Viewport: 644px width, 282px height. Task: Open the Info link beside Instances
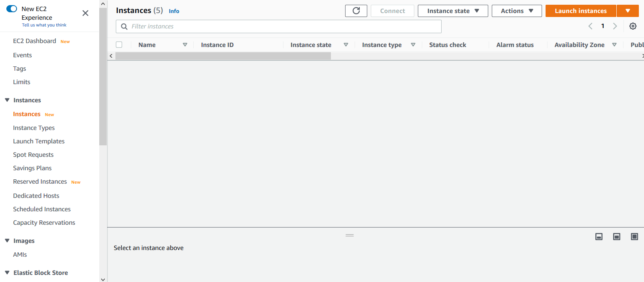pos(174,11)
